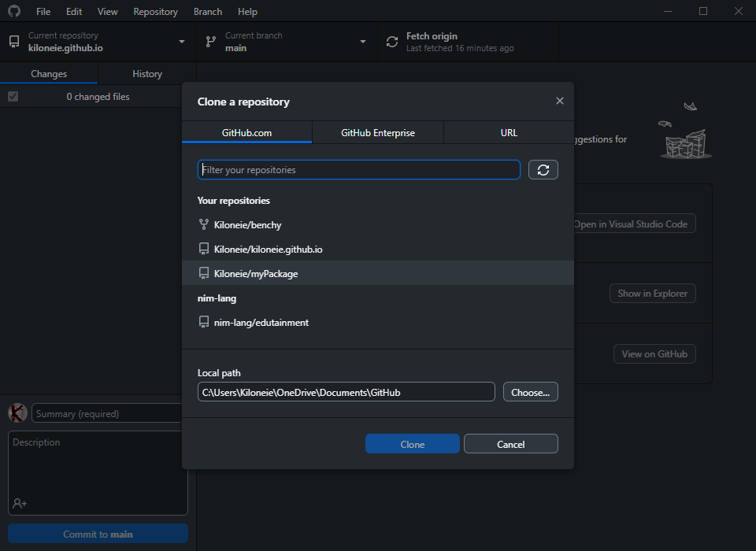Click the View on GitHub button

[654, 354]
